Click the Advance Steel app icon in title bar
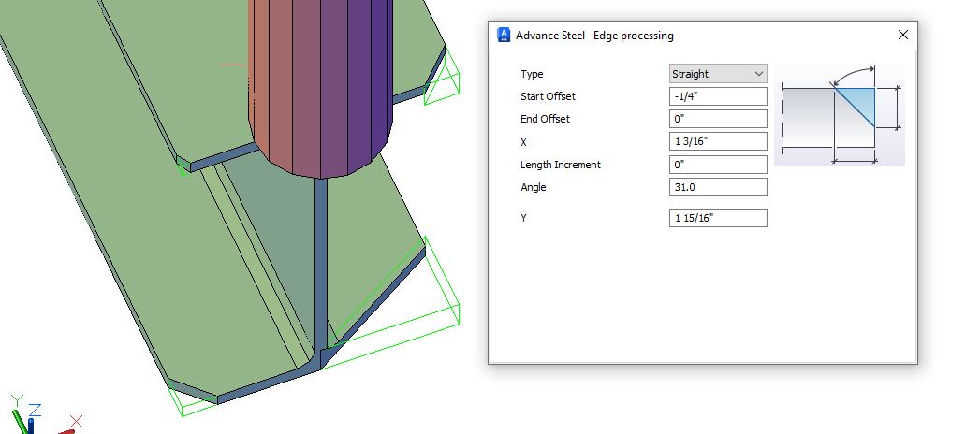Image resolution: width=980 pixels, height=434 pixels. (x=504, y=35)
